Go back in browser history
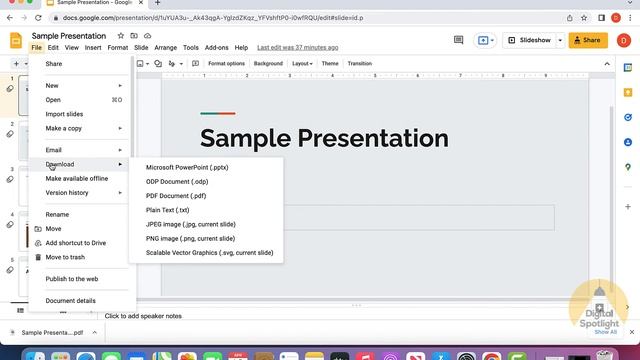This screenshot has width=640, height=360. 10,18
